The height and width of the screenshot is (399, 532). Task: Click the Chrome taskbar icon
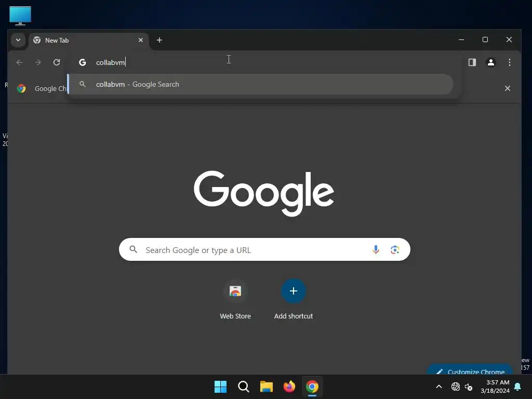point(312,387)
